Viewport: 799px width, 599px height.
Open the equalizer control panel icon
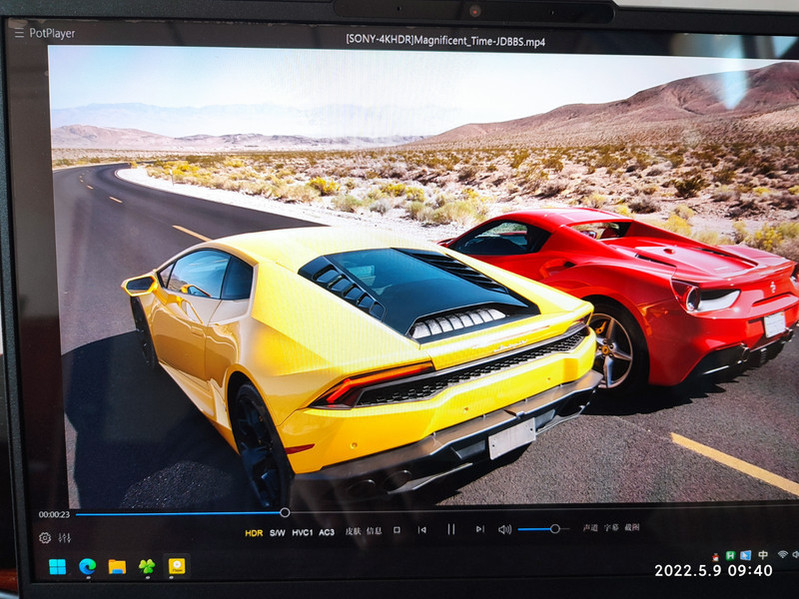[65, 538]
